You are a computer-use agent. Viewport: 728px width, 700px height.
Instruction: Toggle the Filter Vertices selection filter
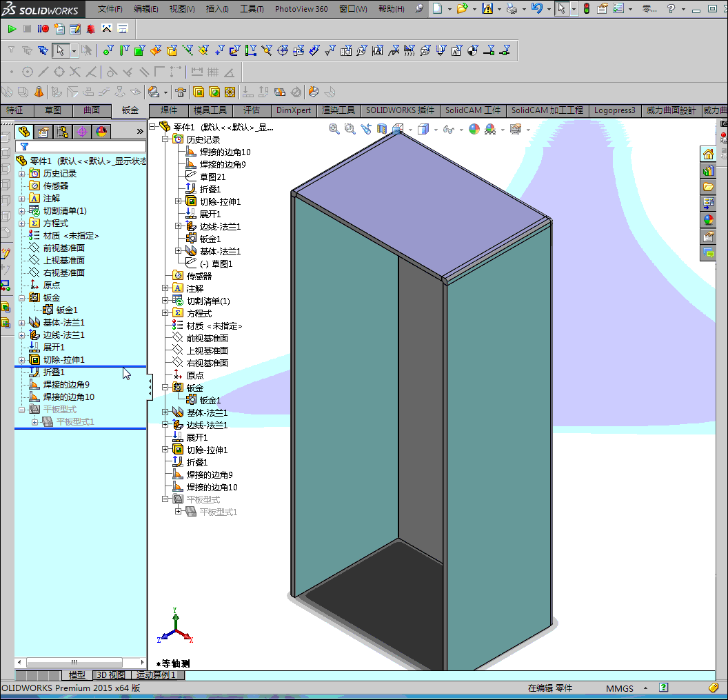(x=108, y=50)
